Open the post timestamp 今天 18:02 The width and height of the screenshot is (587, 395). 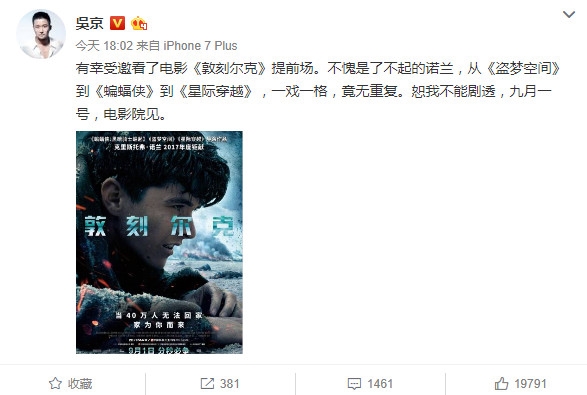tap(104, 46)
